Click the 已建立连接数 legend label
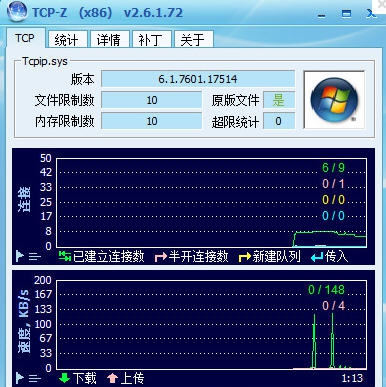The height and width of the screenshot is (387, 386). 109,256
